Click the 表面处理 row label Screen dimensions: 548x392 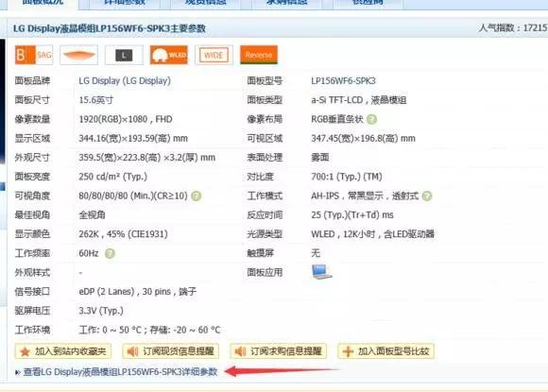click(265, 158)
